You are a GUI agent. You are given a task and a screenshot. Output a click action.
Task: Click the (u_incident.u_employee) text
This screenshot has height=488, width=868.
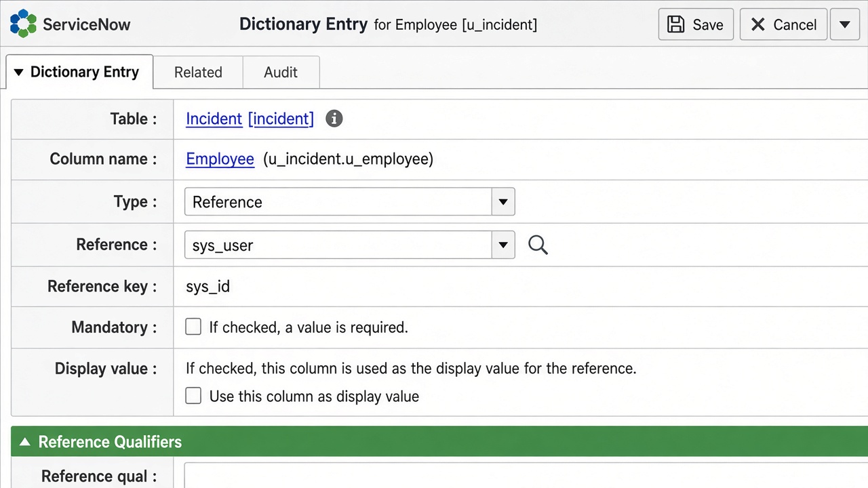[348, 159]
